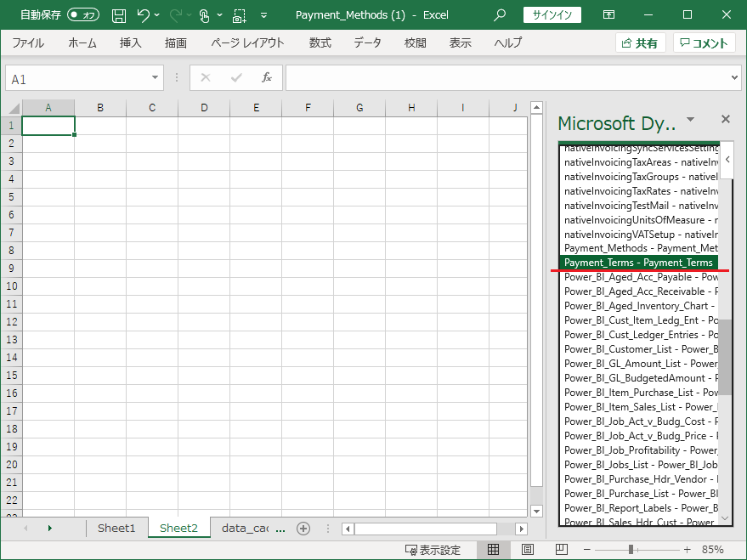Click sheet vertical scroll up arrow
The width and height of the screenshot is (747, 560).
click(536, 108)
